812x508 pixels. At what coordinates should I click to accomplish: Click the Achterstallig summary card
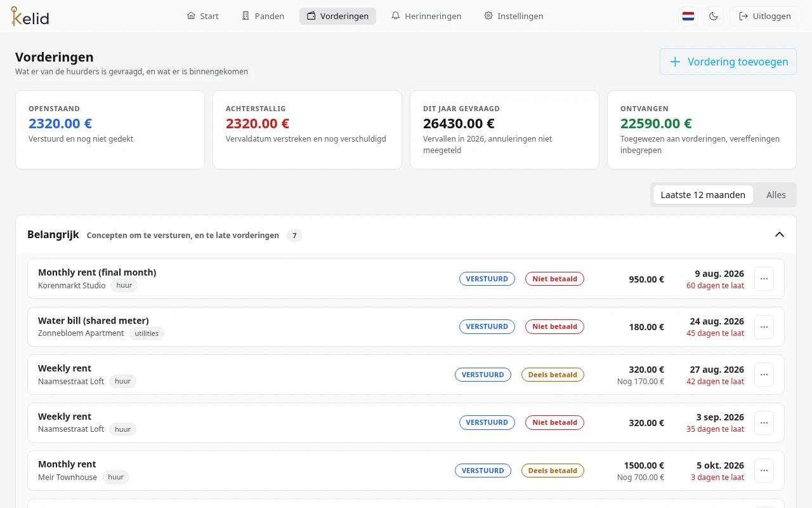(x=307, y=130)
